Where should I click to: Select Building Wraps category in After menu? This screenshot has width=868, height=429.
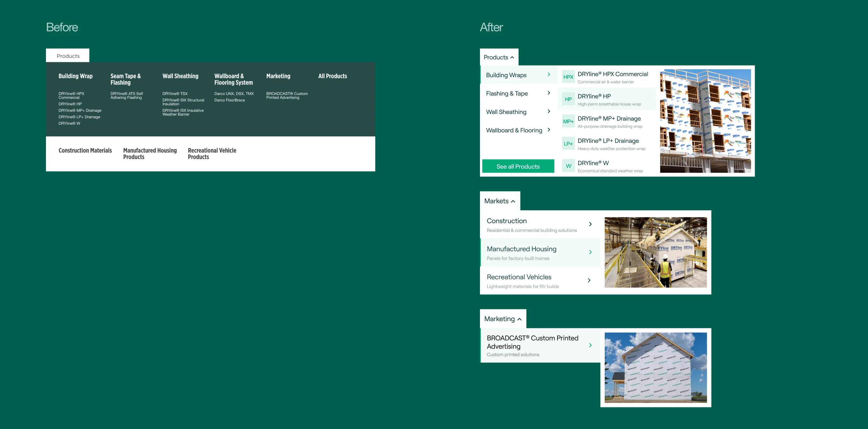(x=519, y=75)
